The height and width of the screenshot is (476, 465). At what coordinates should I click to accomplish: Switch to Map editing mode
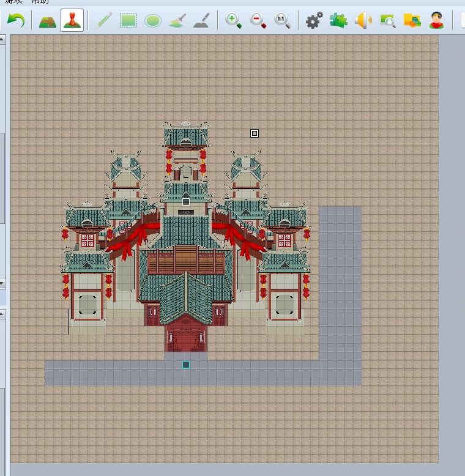click(47, 21)
